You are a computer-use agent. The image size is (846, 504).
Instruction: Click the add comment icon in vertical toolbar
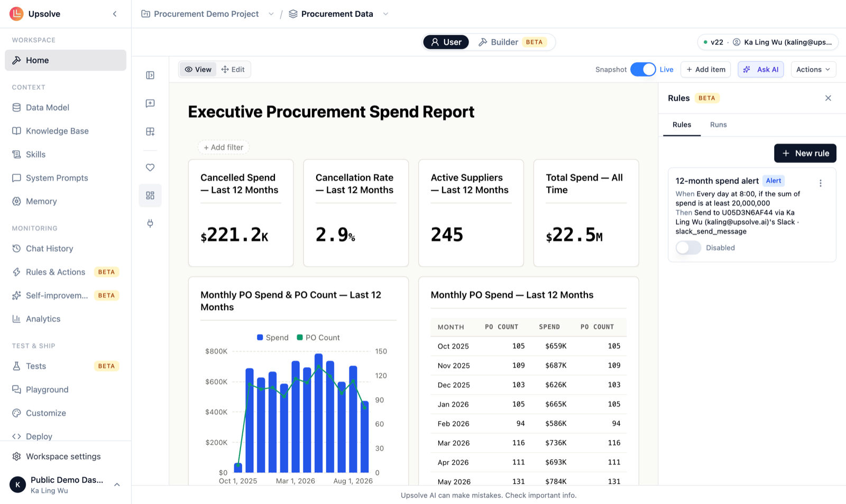(x=150, y=104)
